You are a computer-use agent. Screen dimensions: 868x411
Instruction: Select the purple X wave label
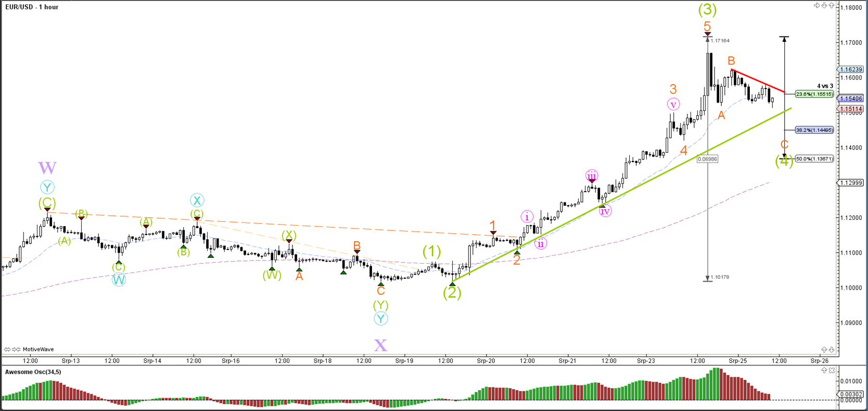[380, 345]
